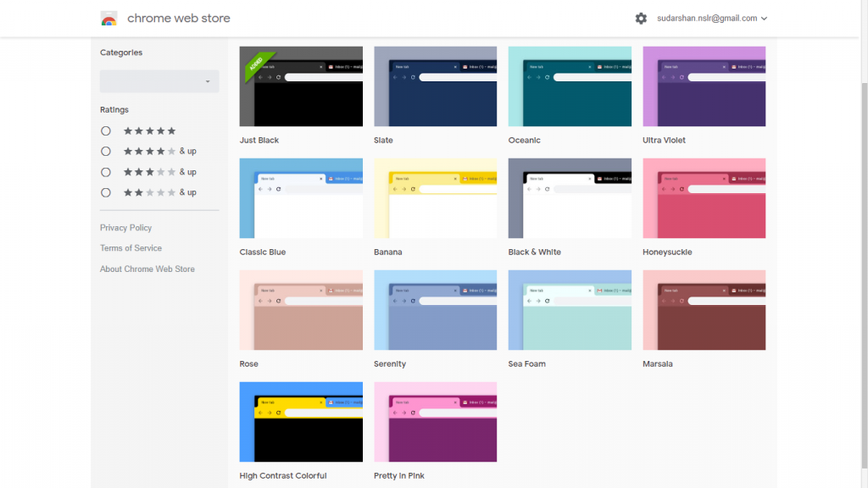Open the Black & White theme thumbnail
Image resolution: width=868 pixels, height=488 pixels.
pyautogui.click(x=570, y=198)
